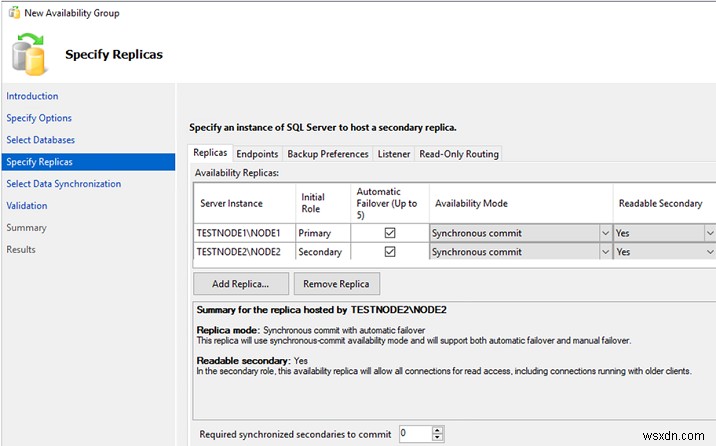The image size is (716, 446).
Task: Click the Primary initial role cell
Action: pos(323,233)
